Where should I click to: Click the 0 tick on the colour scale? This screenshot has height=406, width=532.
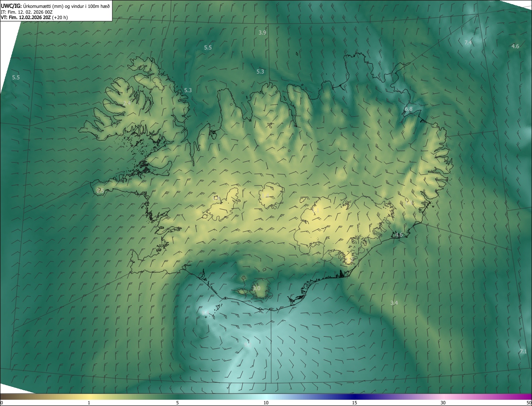tap(2, 403)
